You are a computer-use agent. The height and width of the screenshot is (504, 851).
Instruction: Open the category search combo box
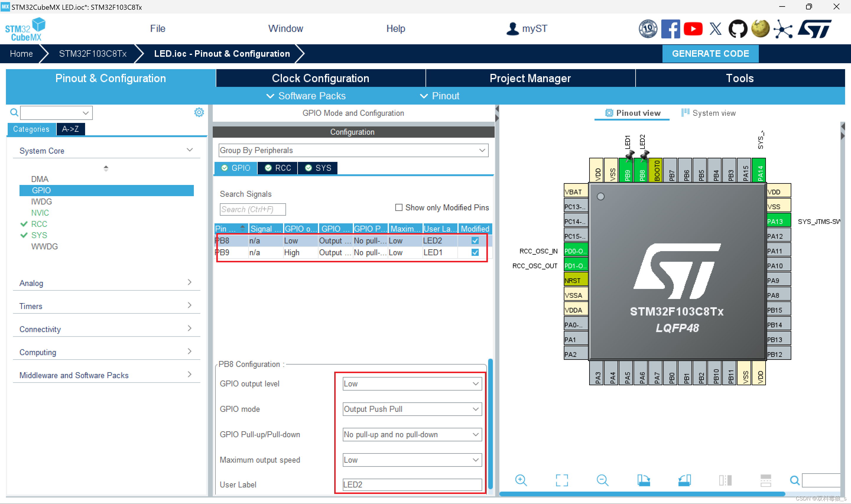[56, 113]
